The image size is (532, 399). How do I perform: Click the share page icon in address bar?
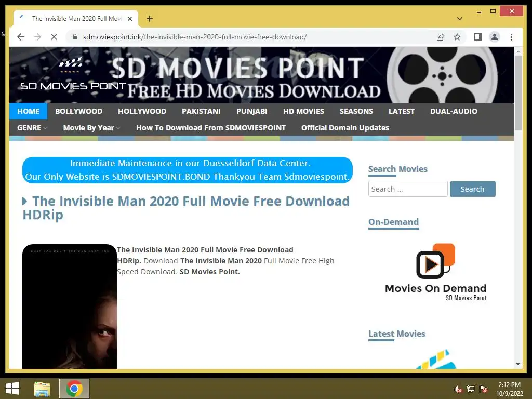pyautogui.click(x=441, y=37)
